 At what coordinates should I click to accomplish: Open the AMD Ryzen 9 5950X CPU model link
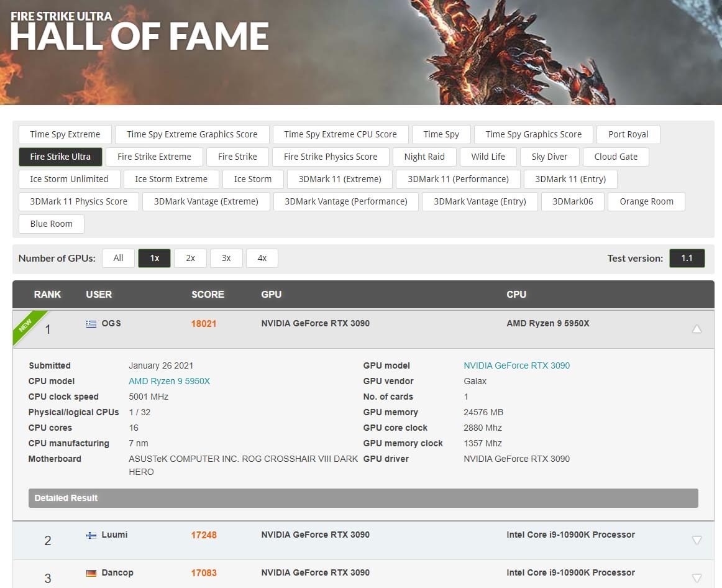(170, 381)
